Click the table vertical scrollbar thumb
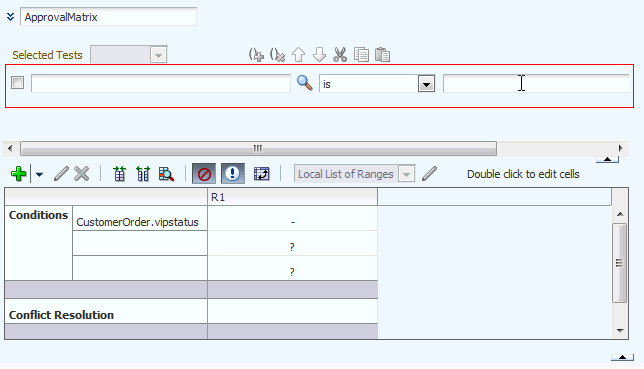 [x=619, y=263]
